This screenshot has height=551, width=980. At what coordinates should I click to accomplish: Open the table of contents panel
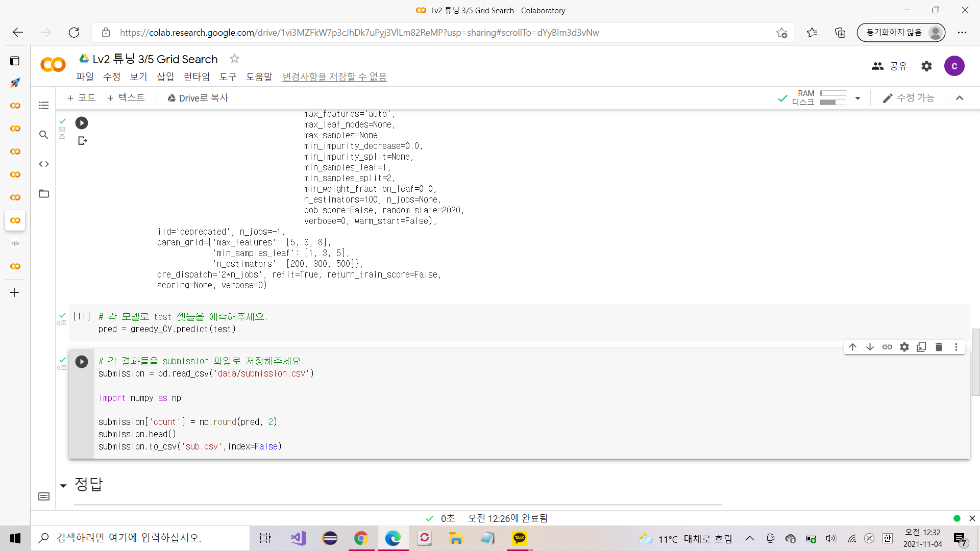tap(44, 106)
